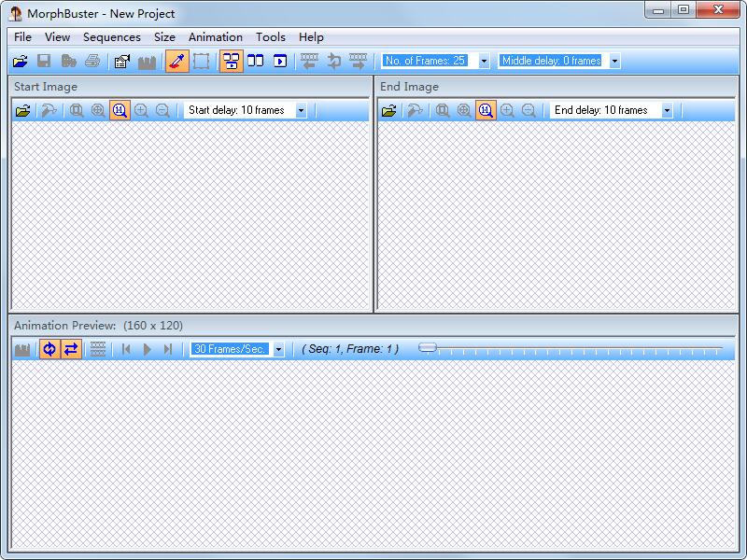Toggle the three-pane layout view
Viewport: 747px width, 560px height.
(232, 61)
